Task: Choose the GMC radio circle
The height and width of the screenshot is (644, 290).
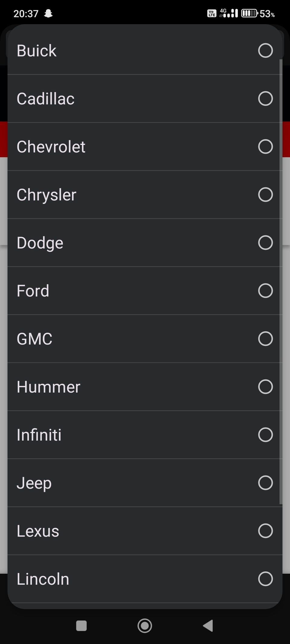Action: 265,338
